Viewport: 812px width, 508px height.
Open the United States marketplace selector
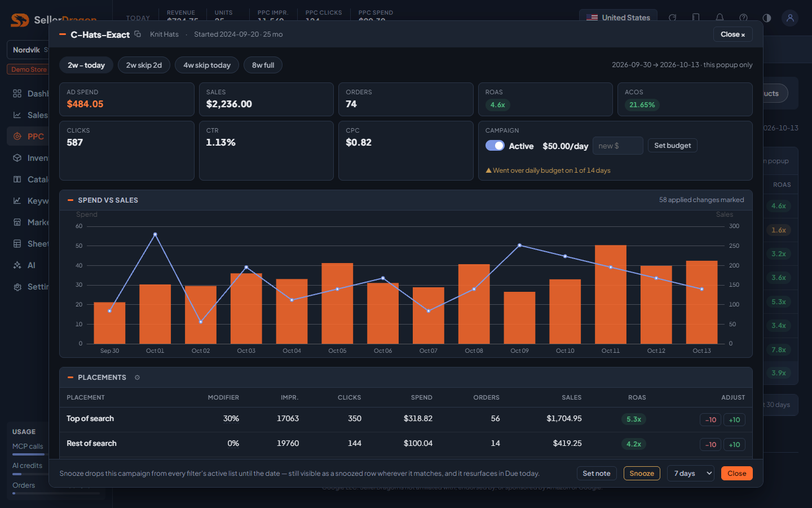tap(618, 17)
